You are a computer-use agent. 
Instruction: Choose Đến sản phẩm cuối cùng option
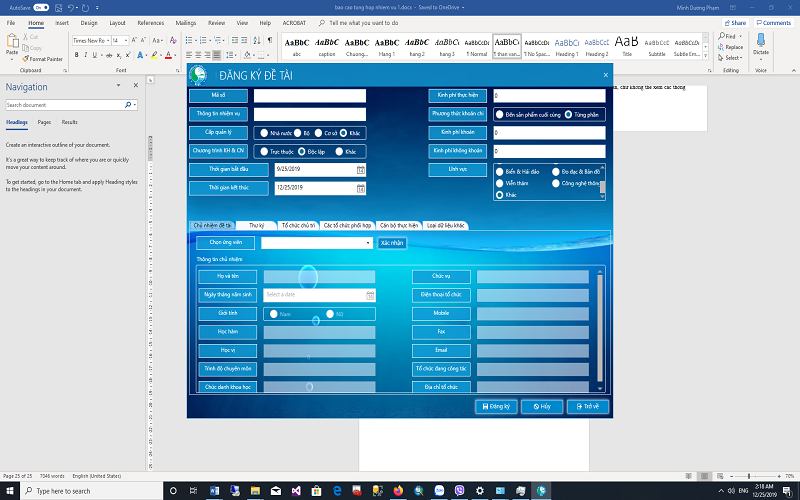pos(500,114)
